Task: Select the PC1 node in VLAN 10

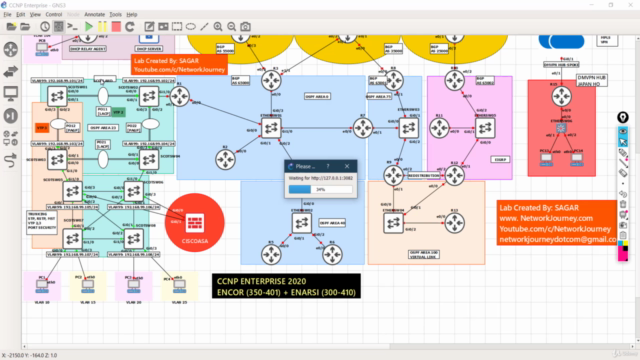Action: click(x=42, y=285)
